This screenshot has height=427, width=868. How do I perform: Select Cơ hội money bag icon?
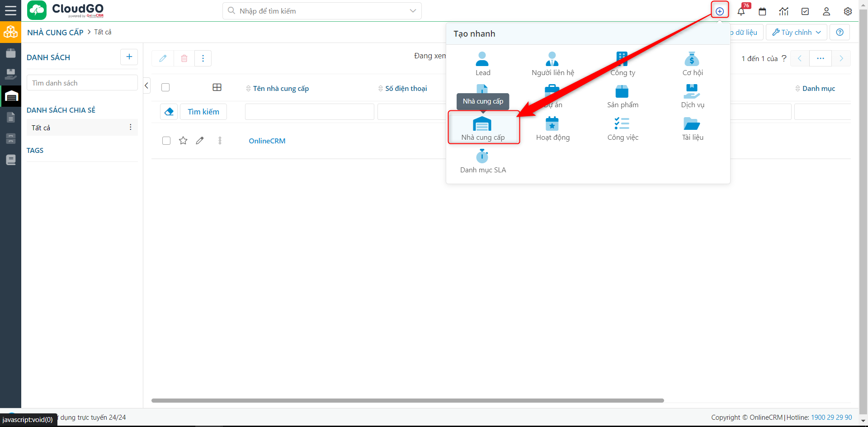coord(692,59)
